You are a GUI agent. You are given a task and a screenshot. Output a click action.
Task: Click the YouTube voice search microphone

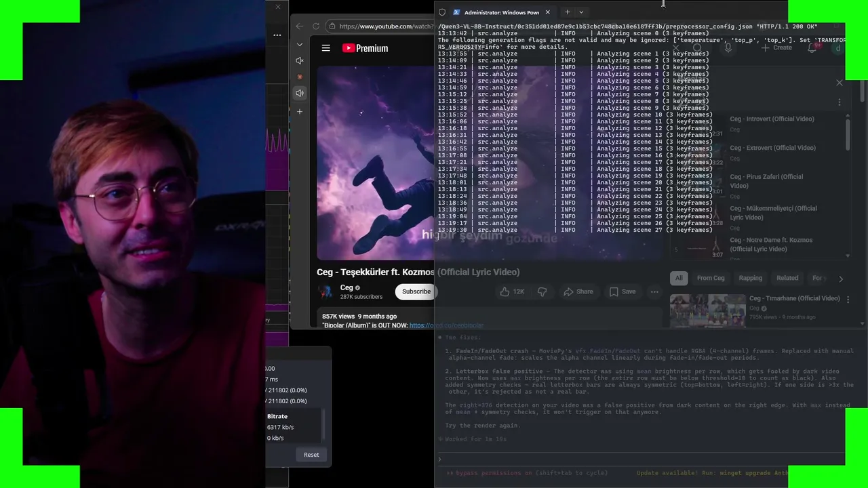[x=728, y=47]
